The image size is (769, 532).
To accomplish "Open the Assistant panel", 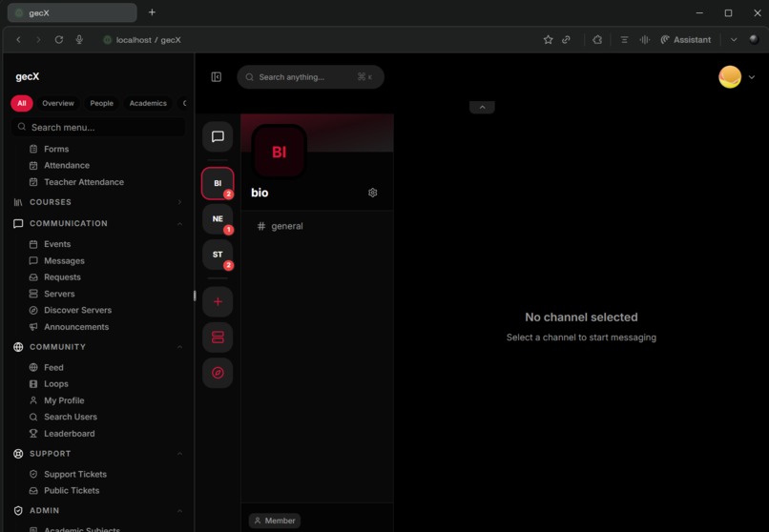I will [x=686, y=40].
